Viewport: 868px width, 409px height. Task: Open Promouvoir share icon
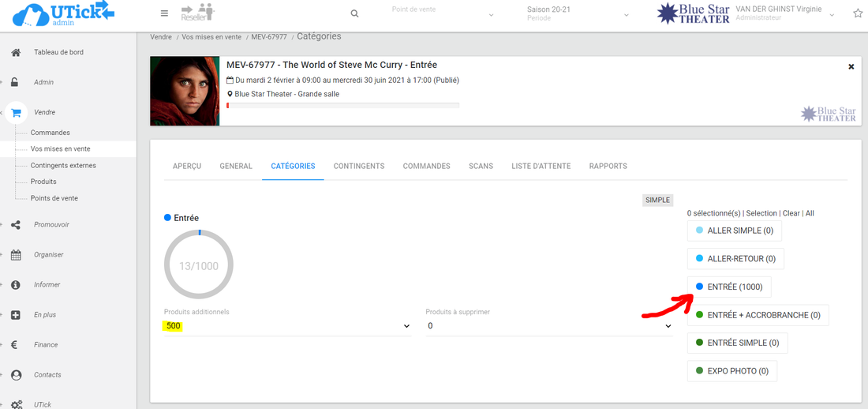pos(16,225)
